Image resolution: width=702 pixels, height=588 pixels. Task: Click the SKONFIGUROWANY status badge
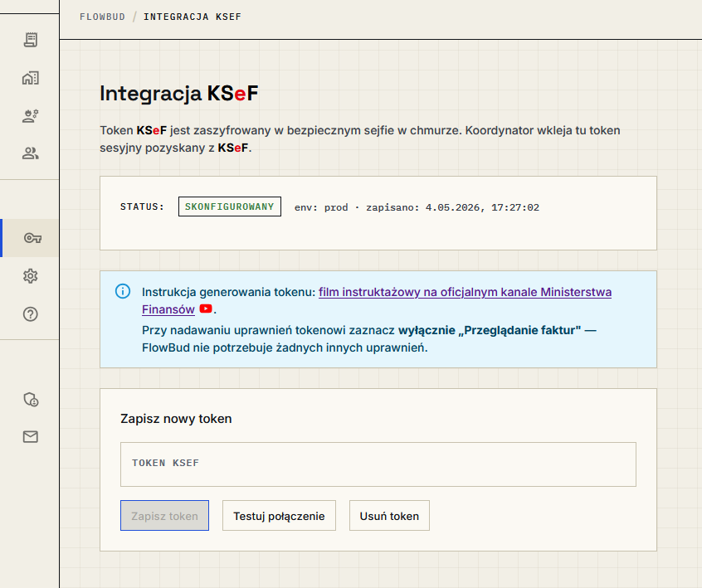pyautogui.click(x=230, y=207)
